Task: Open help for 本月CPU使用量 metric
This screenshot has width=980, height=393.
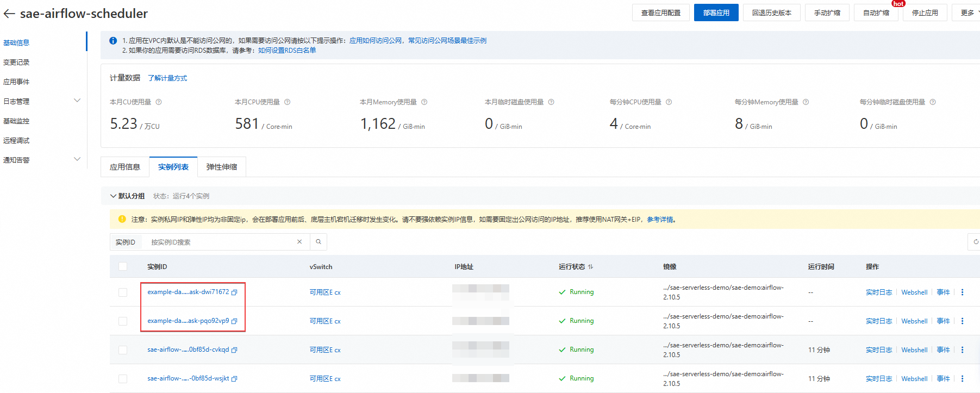Action: [x=288, y=102]
